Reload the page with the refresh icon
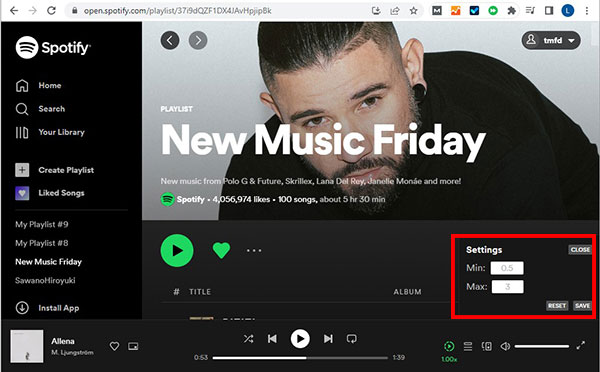The height and width of the screenshot is (372, 600). point(51,10)
